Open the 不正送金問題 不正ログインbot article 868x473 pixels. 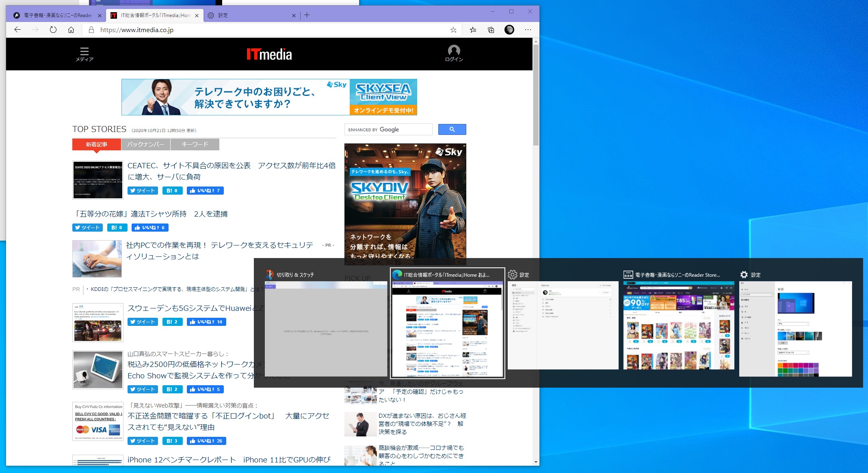click(x=228, y=421)
